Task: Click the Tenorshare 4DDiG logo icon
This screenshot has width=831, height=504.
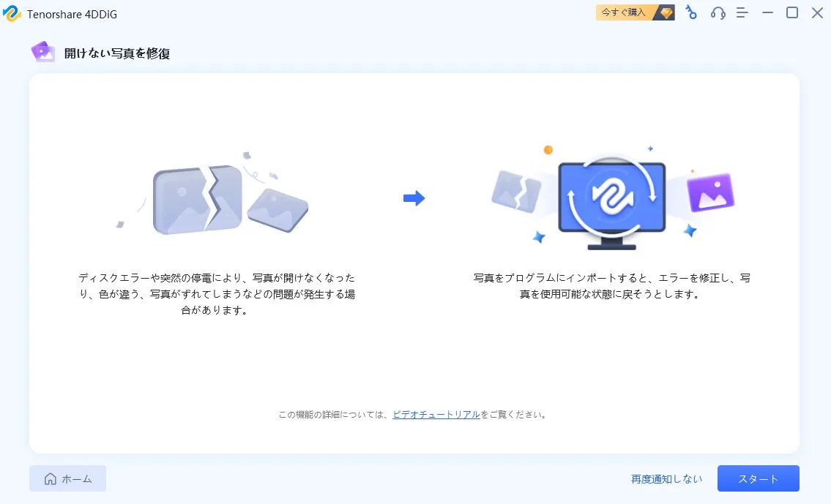Action: coord(12,13)
